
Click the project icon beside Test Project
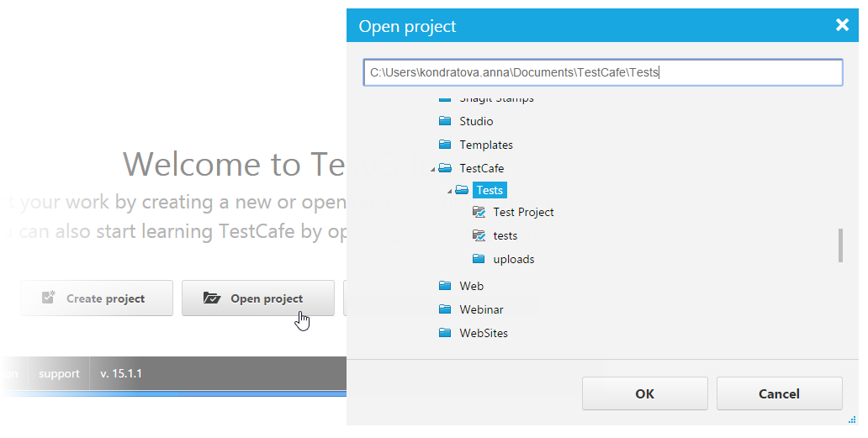click(x=479, y=213)
